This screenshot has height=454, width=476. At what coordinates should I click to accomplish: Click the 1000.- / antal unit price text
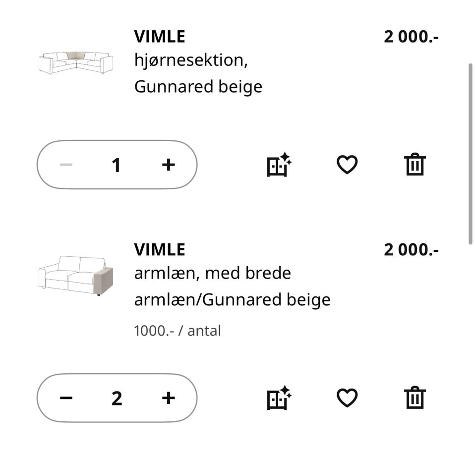tap(177, 330)
